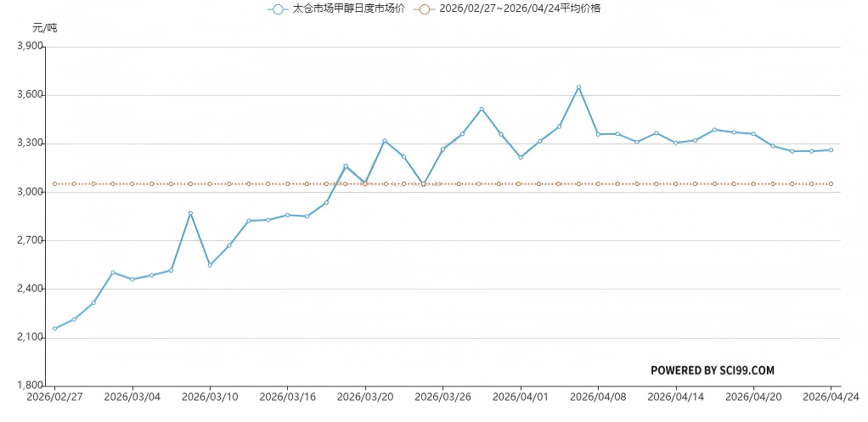Click the spike data point before 2026/03/10
Screen dimensions: 868x422
[190, 213]
